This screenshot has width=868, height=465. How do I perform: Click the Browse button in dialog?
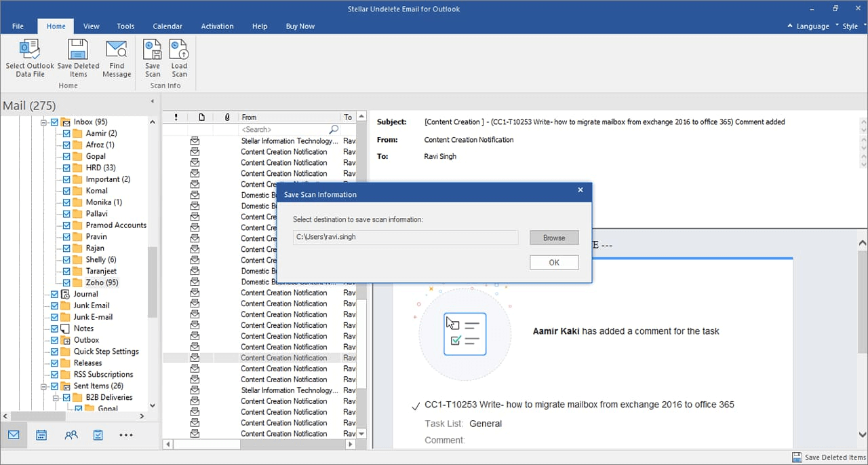coord(554,238)
